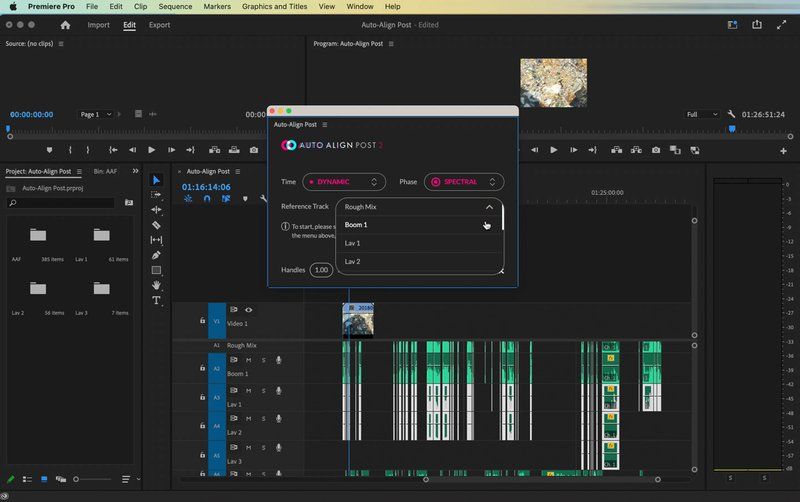Image resolution: width=800 pixels, height=502 pixels.
Task: Switch to the Export tab
Action: click(160, 25)
